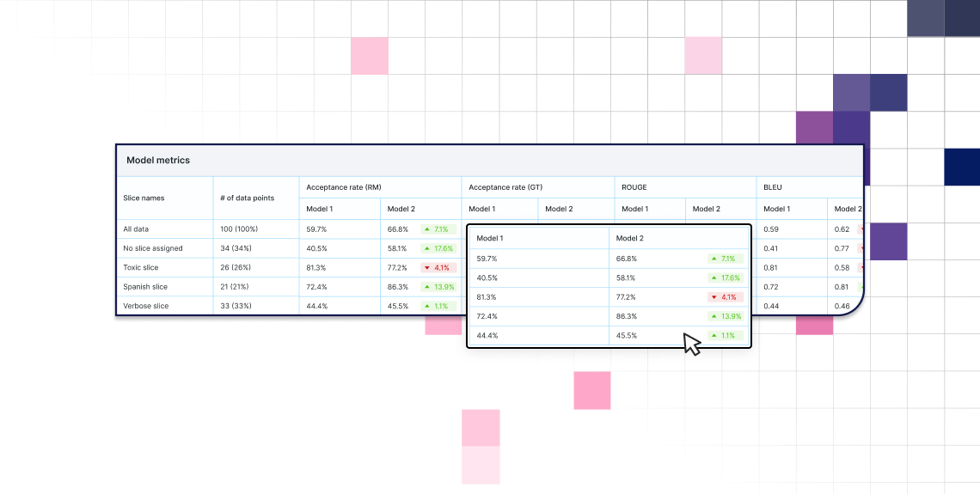The height and width of the screenshot is (494, 980).
Task: Select Model 1 under ROUGE
Action: tap(635, 210)
